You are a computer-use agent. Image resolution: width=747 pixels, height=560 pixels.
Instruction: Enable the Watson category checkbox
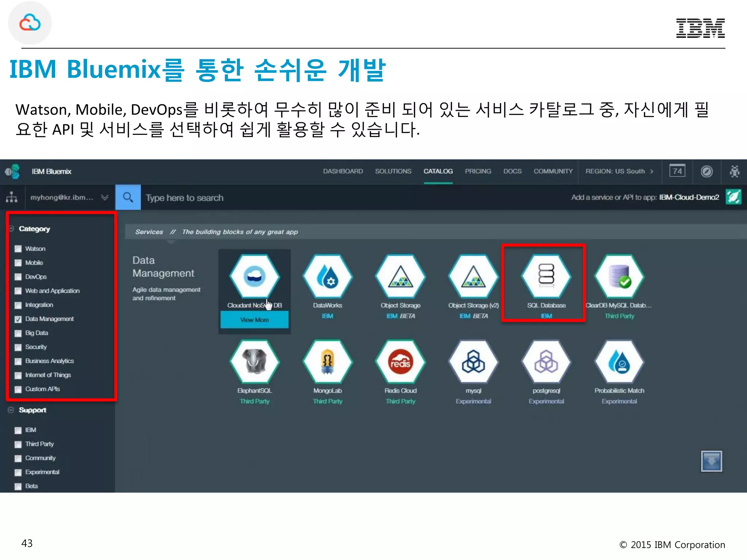pyautogui.click(x=18, y=249)
